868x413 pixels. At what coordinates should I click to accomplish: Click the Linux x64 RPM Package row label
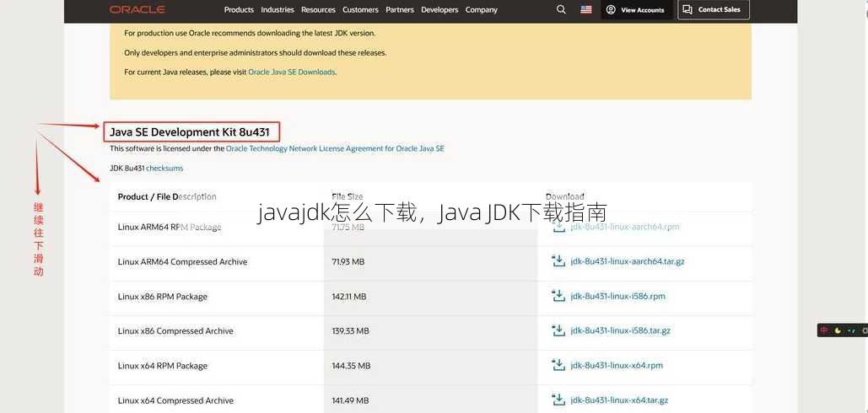pos(162,366)
